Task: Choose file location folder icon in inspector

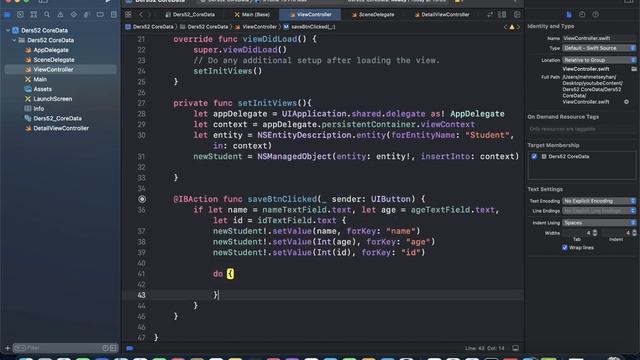Action: coord(634,69)
